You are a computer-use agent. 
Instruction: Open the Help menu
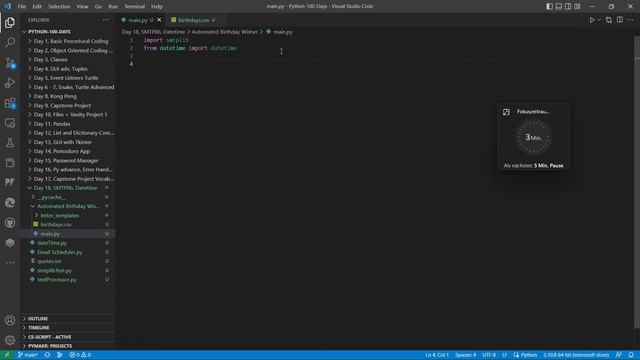tap(157, 7)
